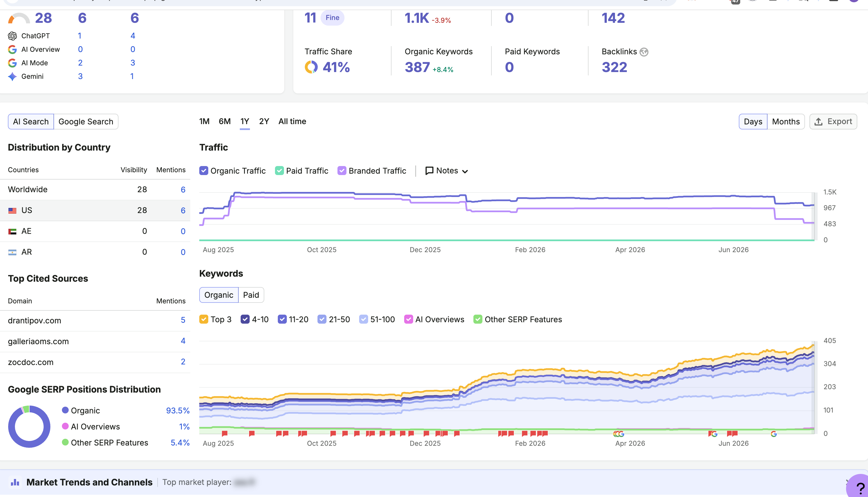Image resolution: width=868 pixels, height=497 pixels.
Task: Click the AR flag icon
Action: point(12,252)
